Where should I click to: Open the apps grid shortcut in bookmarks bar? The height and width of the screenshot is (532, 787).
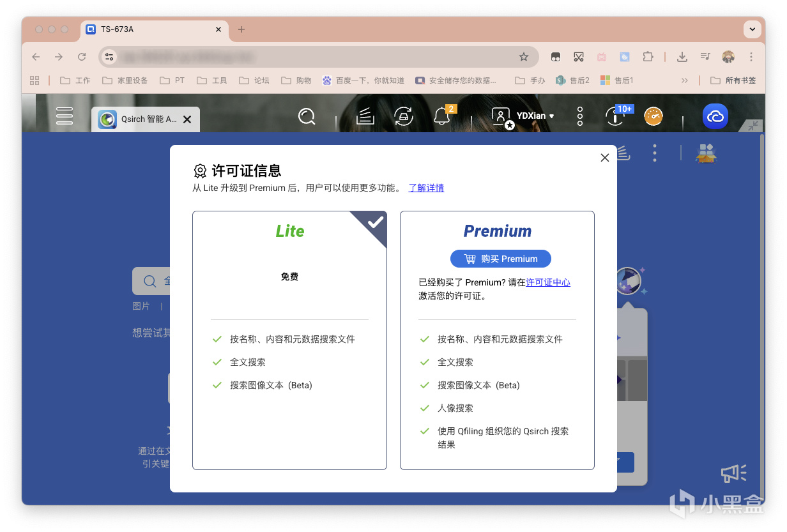34,80
